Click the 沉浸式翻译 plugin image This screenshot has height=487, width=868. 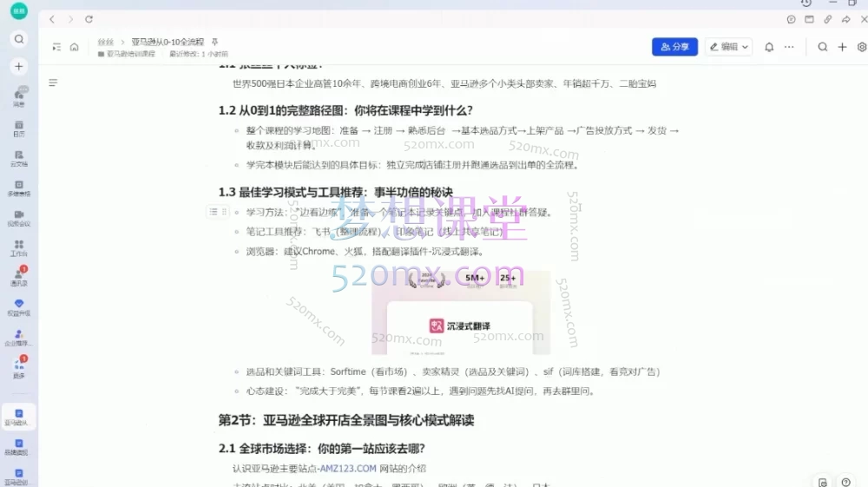coord(461,313)
